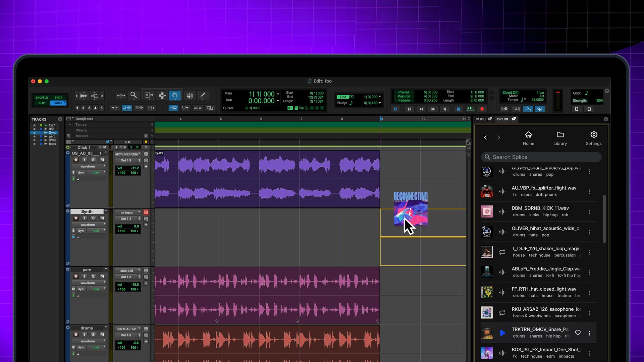The width and height of the screenshot is (644, 362).
Task: Select the Grabber hand tool
Action: [x=175, y=95]
